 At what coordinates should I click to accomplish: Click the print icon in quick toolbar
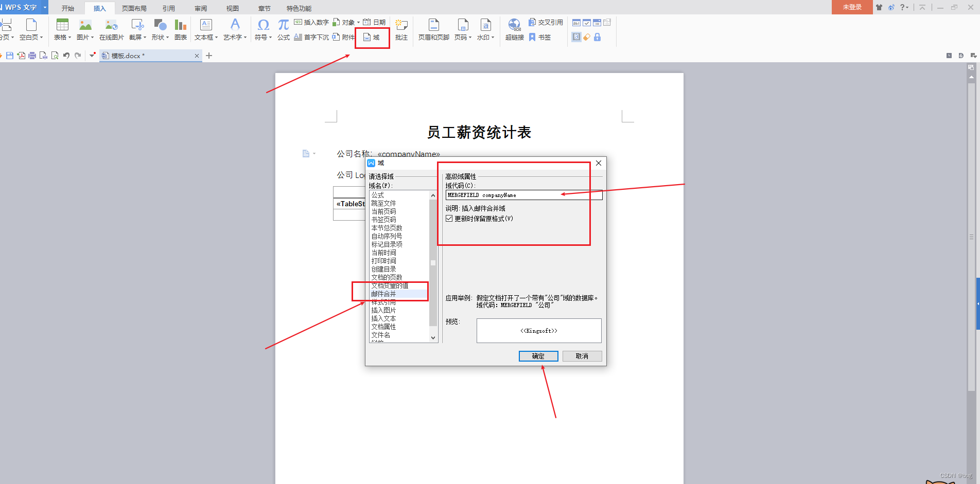click(x=32, y=56)
